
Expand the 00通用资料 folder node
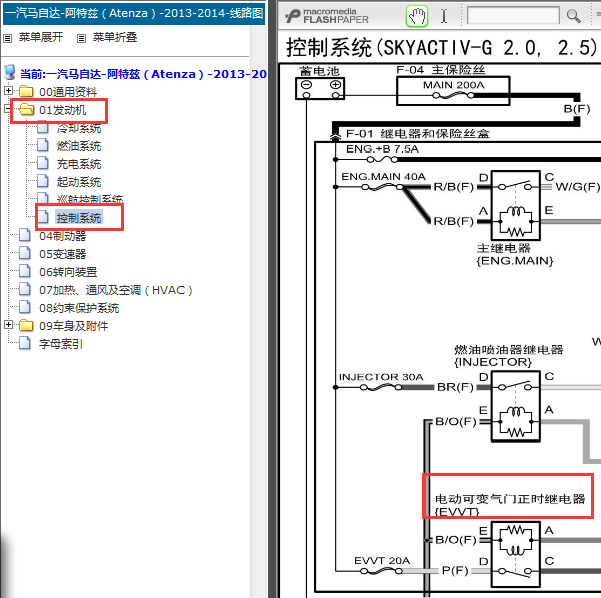point(8,90)
